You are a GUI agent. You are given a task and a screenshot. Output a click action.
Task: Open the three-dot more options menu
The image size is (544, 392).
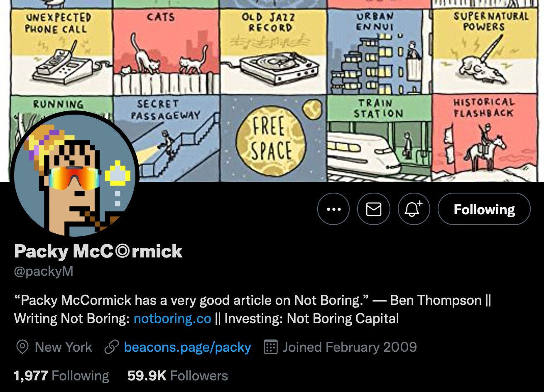click(333, 209)
